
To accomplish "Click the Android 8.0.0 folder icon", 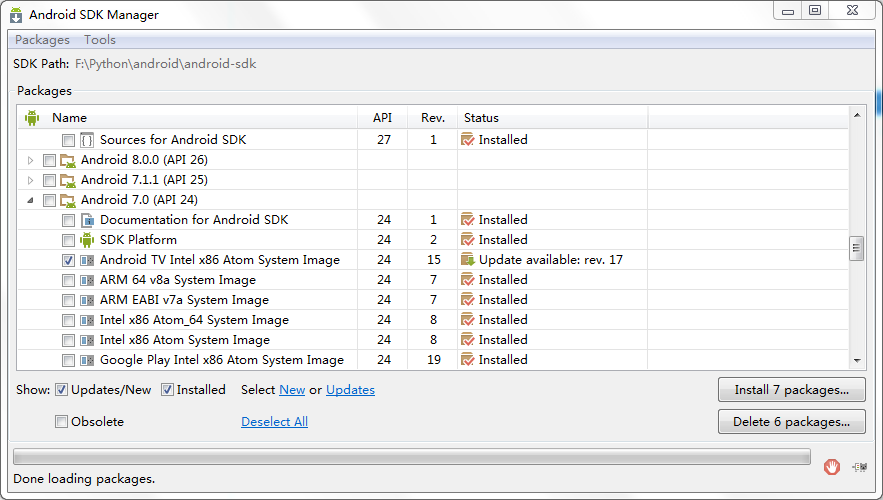I will 68,160.
